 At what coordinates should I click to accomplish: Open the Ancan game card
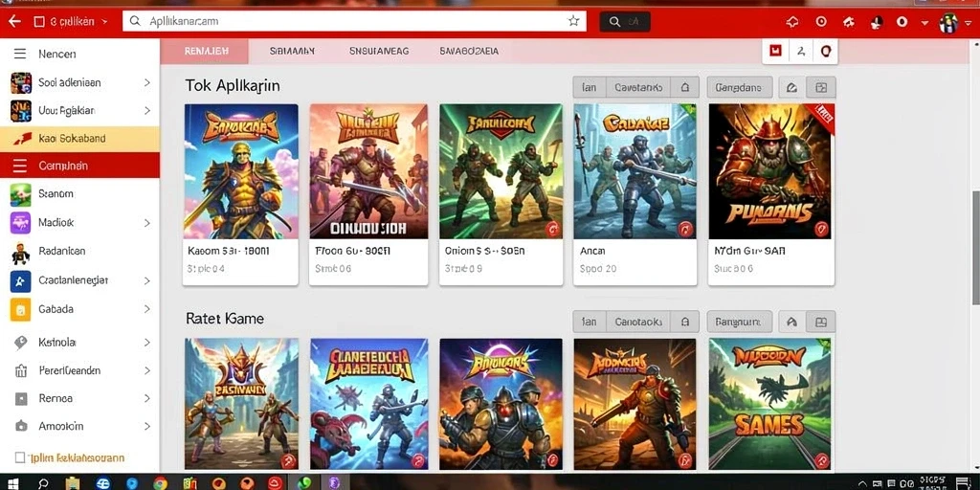[x=635, y=193]
